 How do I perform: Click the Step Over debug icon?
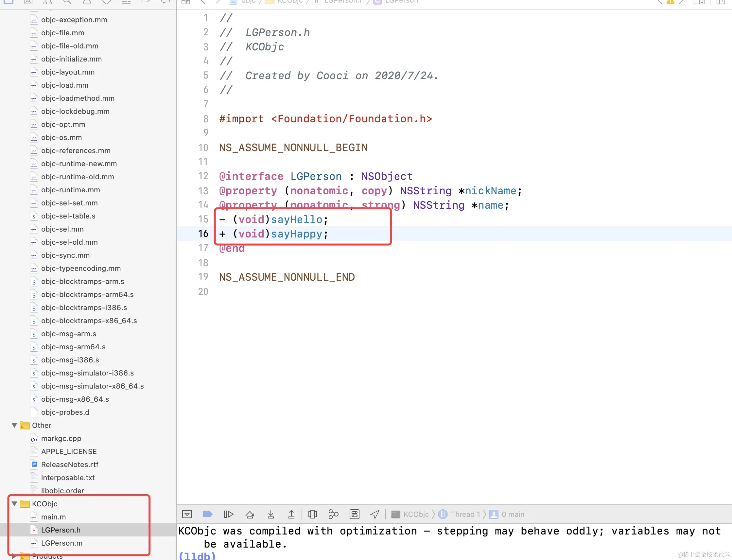[250, 514]
